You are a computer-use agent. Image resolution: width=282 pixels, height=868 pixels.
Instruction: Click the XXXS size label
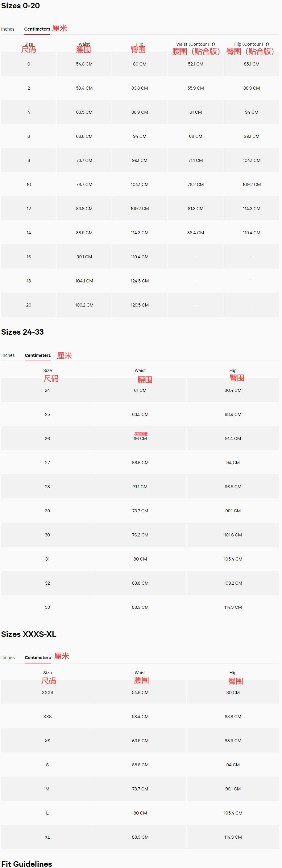click(x=48, y=692)
